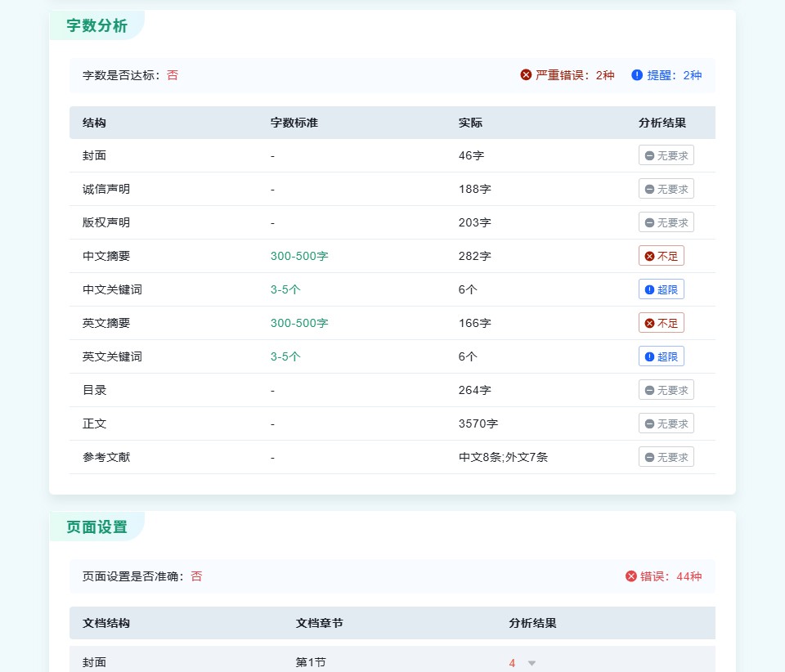Click the 无要求 tag in 封面 row
Screen dimensions: 785x672
point(666,155)
